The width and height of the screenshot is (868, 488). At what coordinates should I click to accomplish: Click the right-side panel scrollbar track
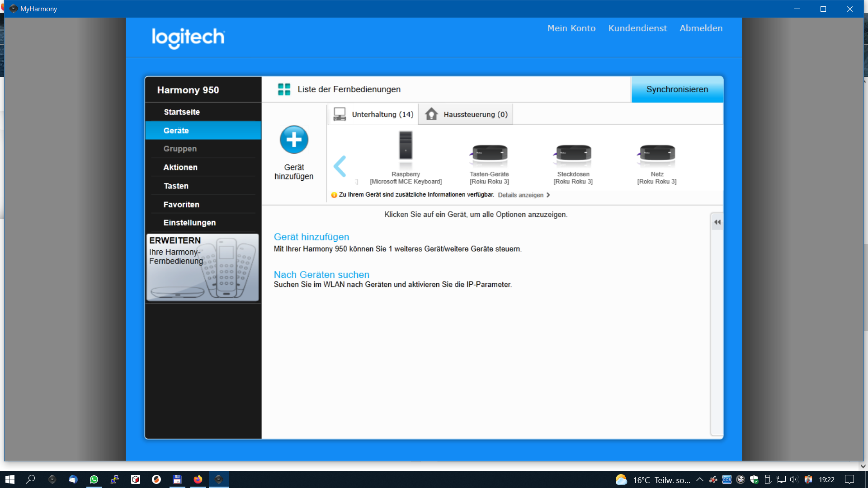tap(717, 332)
